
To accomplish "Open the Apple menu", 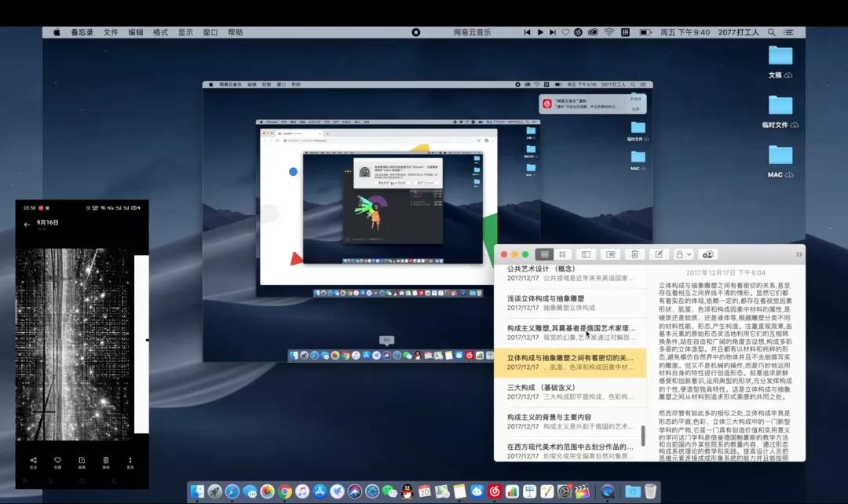I will tap(57, 32).
